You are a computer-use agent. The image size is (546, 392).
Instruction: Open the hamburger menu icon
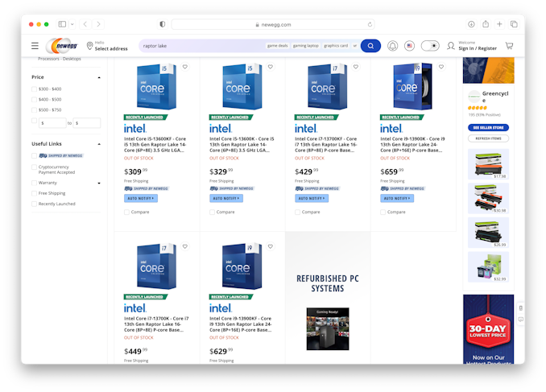35,46
